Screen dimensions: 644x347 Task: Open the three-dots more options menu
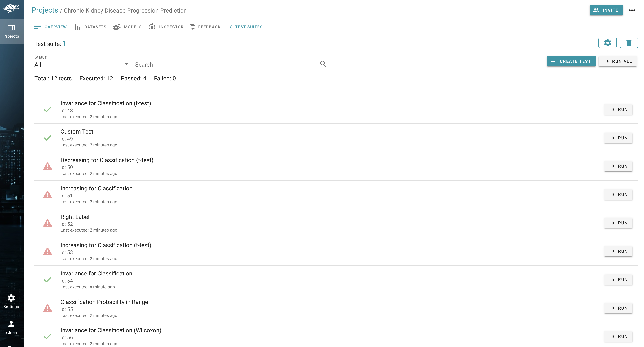pos(632,10)
